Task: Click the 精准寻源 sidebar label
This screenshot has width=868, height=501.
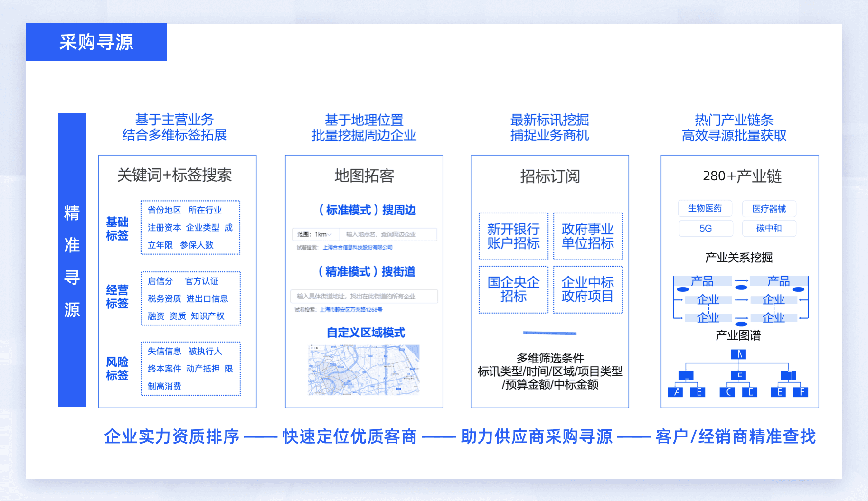Action: [x=72, y=260]
